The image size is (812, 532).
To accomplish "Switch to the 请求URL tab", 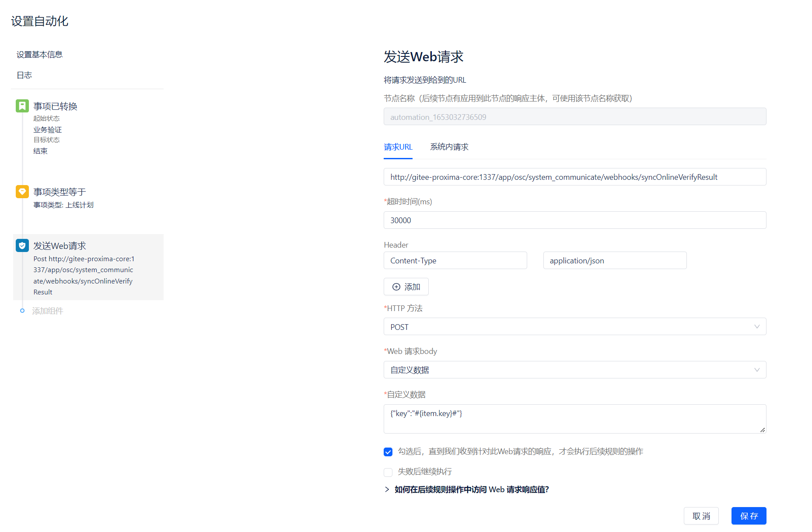I will click(398, 147).
